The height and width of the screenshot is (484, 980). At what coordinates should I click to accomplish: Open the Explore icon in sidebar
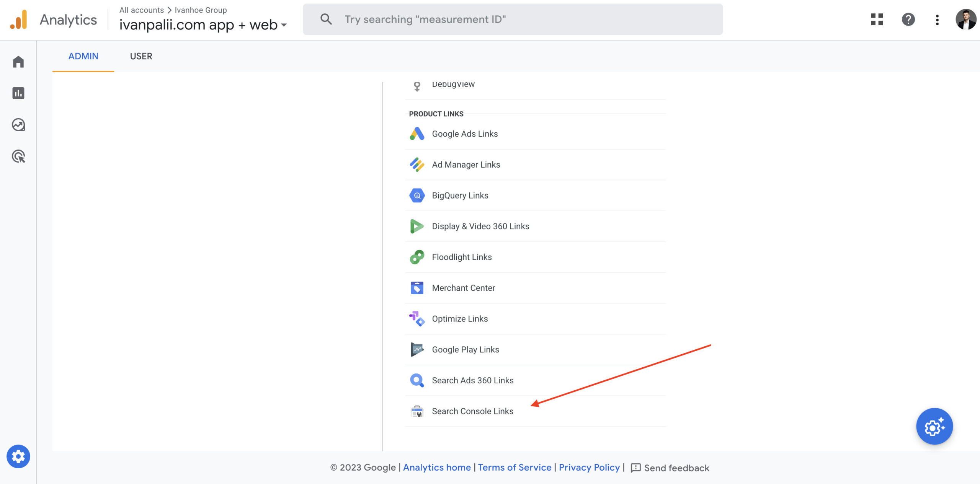coord(18,125)
